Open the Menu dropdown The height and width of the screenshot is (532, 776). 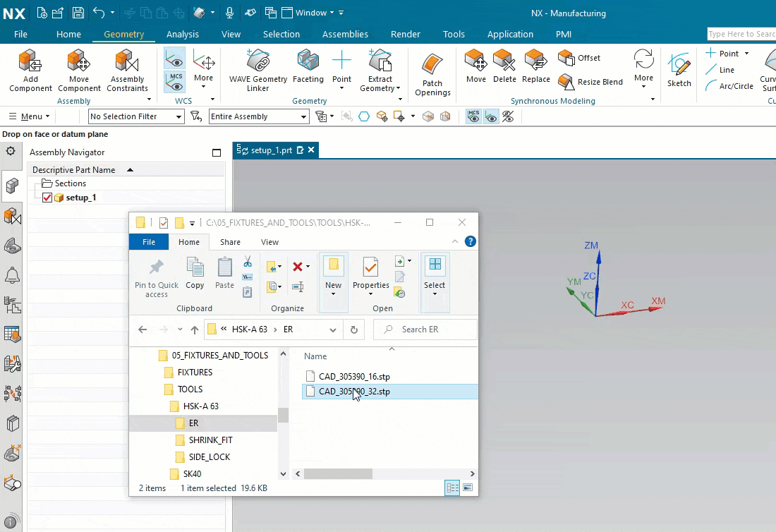(30, 116)
